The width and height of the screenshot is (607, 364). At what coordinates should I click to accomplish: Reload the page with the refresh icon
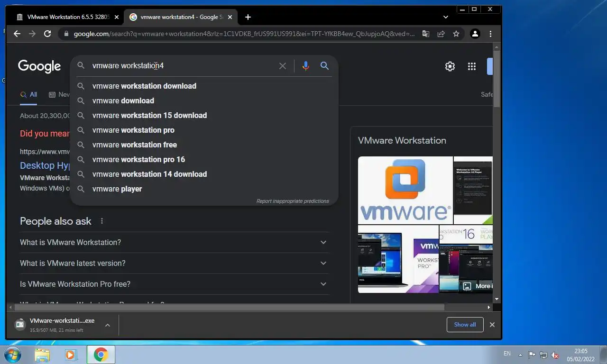tap(47, 34)
